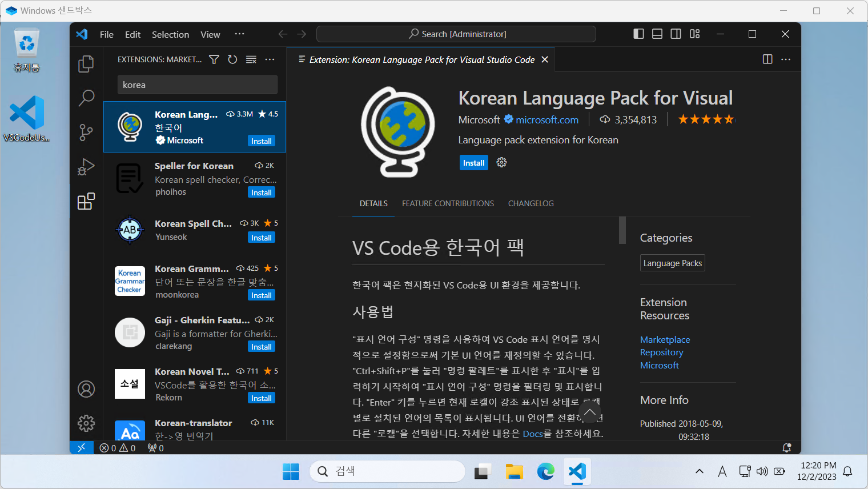Image resolution: width=868 pixels, height=489 pixels.
Task: Select the VSCodeUser desktop shortcut
Action: click(x=26, y=119)
